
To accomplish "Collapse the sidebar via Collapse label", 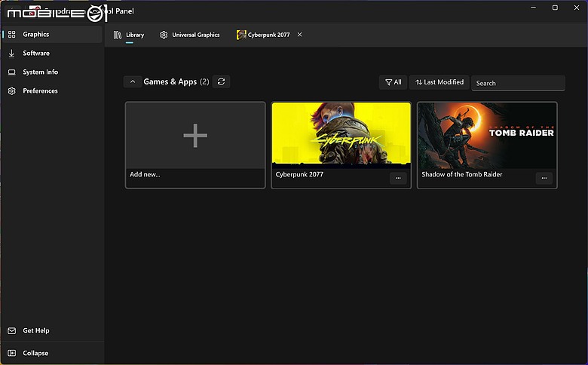I will [x=35, y=353].
